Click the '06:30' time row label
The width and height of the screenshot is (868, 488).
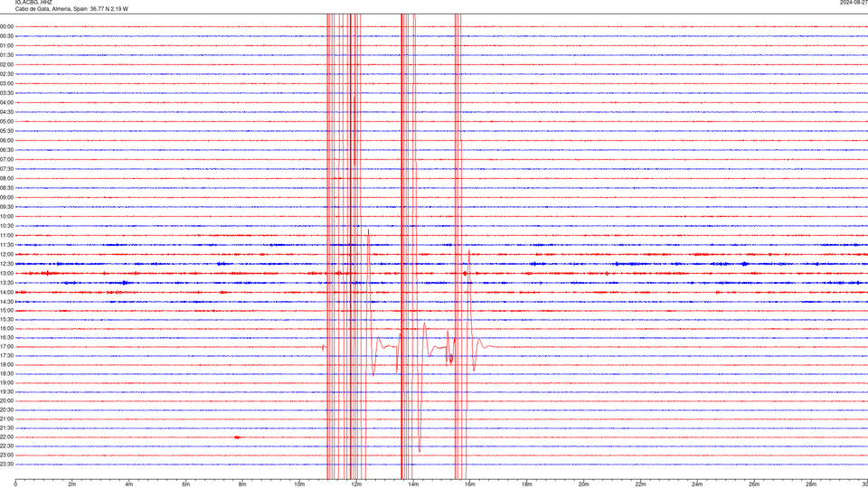point(6,150)
